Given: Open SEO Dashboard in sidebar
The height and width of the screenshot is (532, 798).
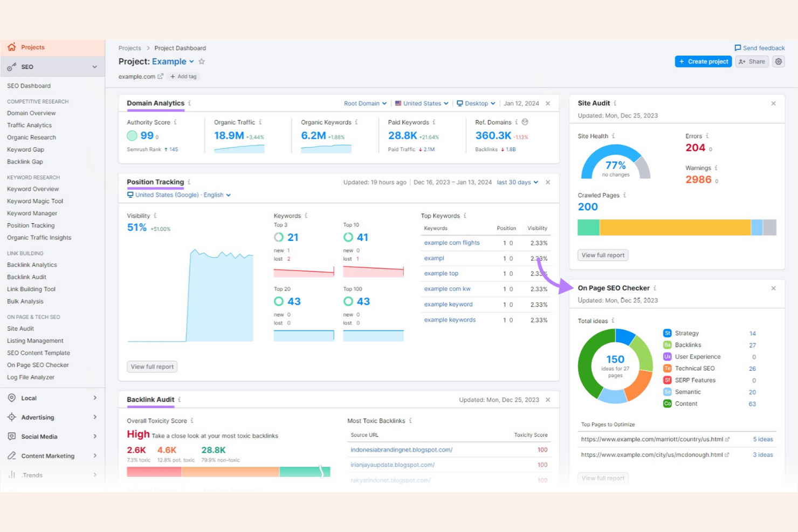Looking at the screenshot, I should pos(29,86).
